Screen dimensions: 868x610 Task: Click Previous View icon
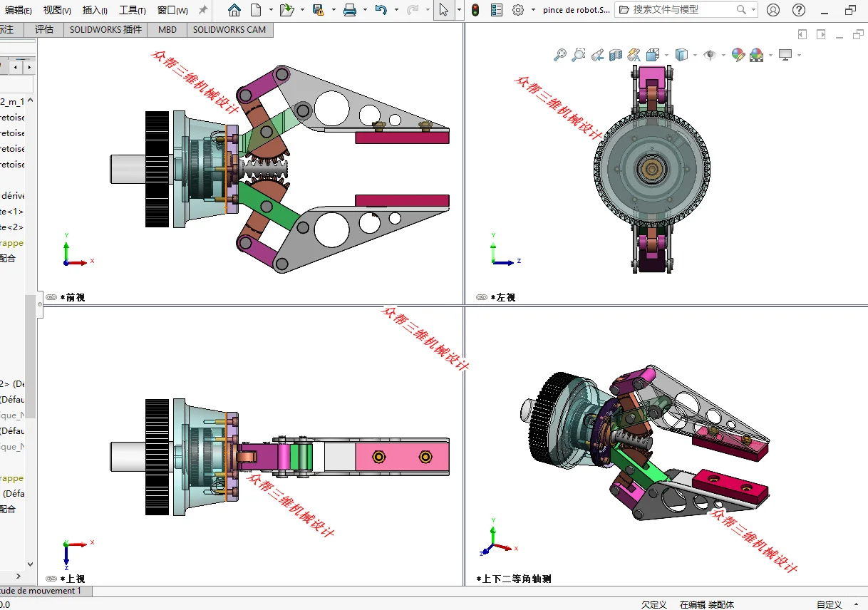(x=597, y=55)
